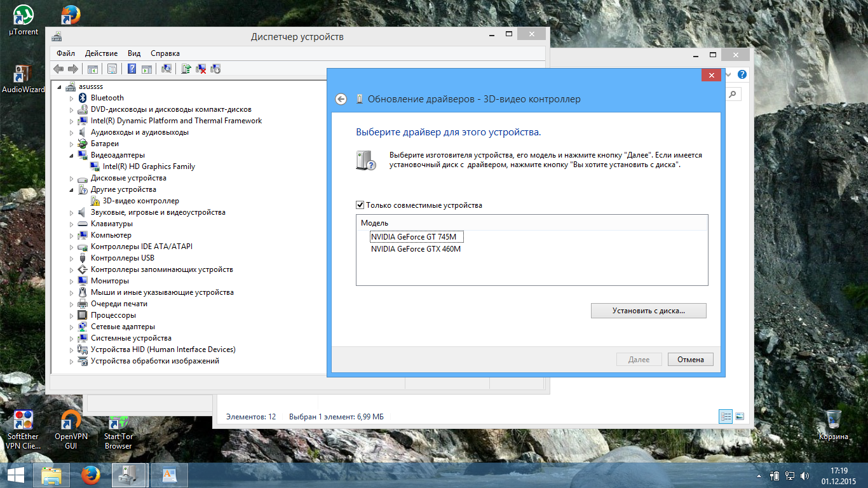868x488 pixels.
Task: Select the SoftEther VPN Client desktop icon
Action: [23, 430]
